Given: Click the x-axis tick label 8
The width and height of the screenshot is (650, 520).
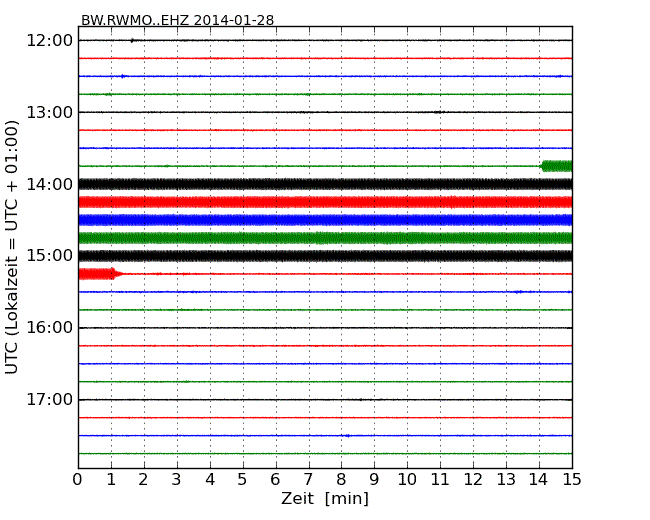Looking at the screenshot, I should tap(341, 480).
